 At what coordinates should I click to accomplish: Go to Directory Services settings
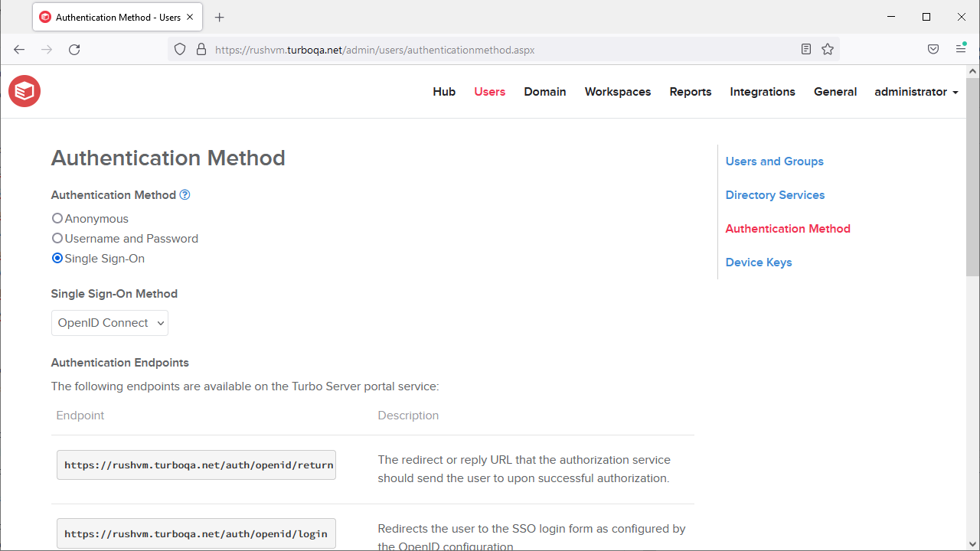click(x=775, y=195)
